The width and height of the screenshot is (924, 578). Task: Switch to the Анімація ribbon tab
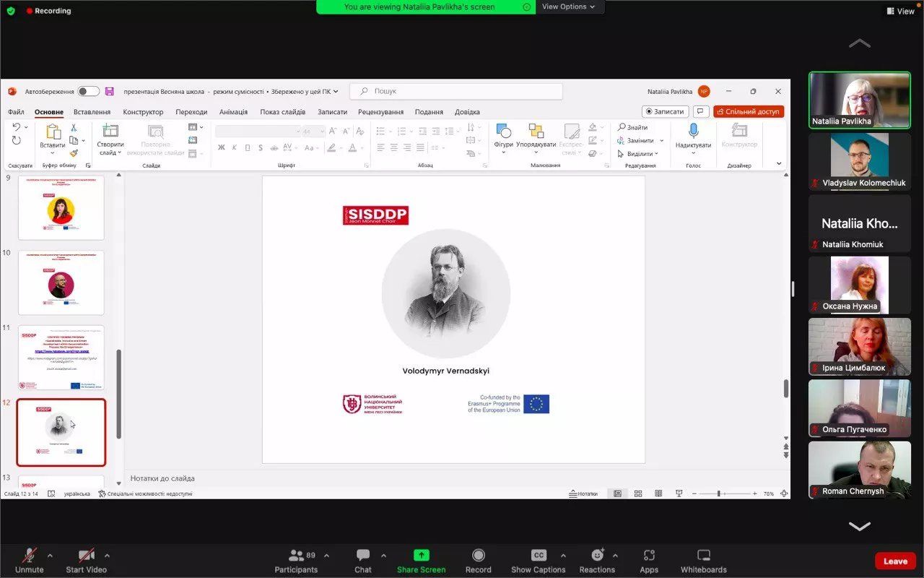click(233, 112)
